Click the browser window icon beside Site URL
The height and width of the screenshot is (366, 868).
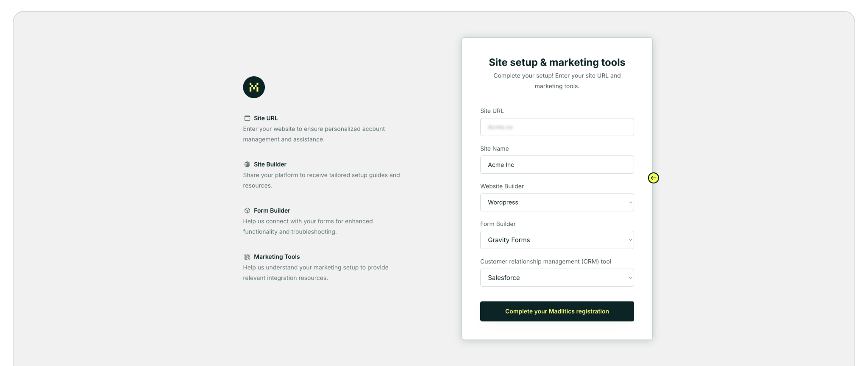tap(247, 118)
